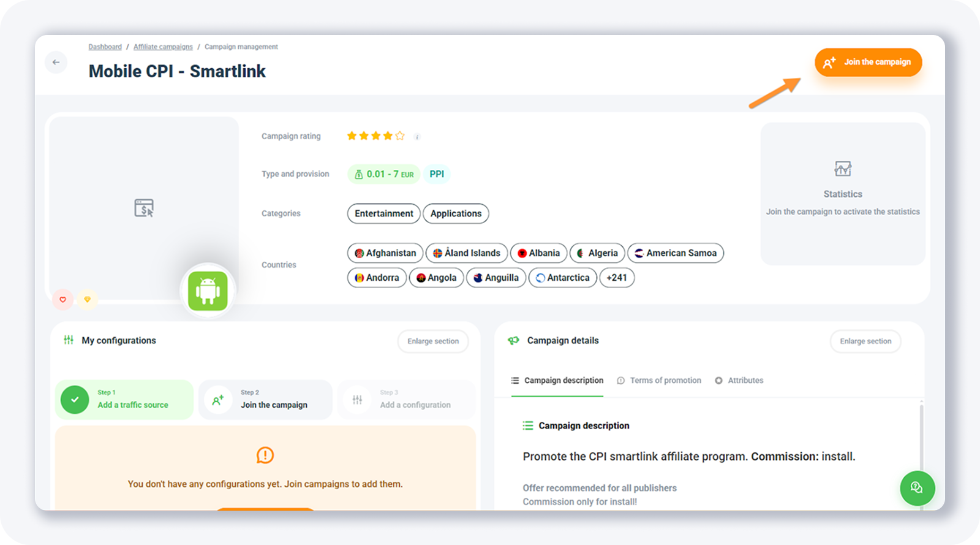Image resolution: width=980 pixels, height=545 pixels.
Task: Click Step 2 Join the campaign
Action: click(x=265, y=400)
